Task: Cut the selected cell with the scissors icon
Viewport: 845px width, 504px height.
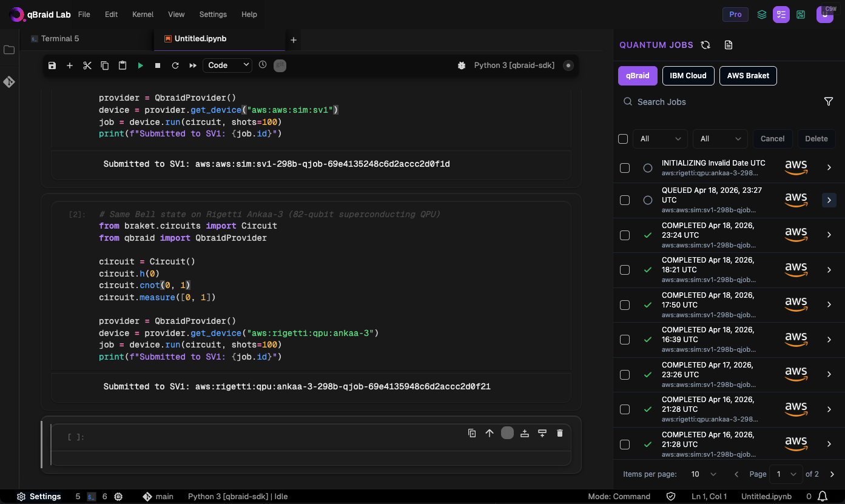Action: coord(87,65)
